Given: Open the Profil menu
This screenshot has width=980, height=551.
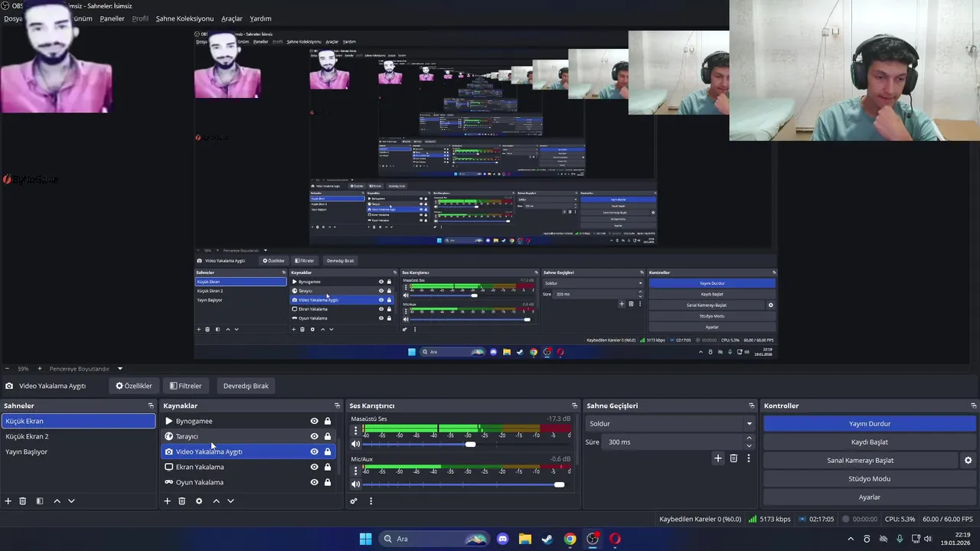Looking at the screenshot, I should (140, 18).
